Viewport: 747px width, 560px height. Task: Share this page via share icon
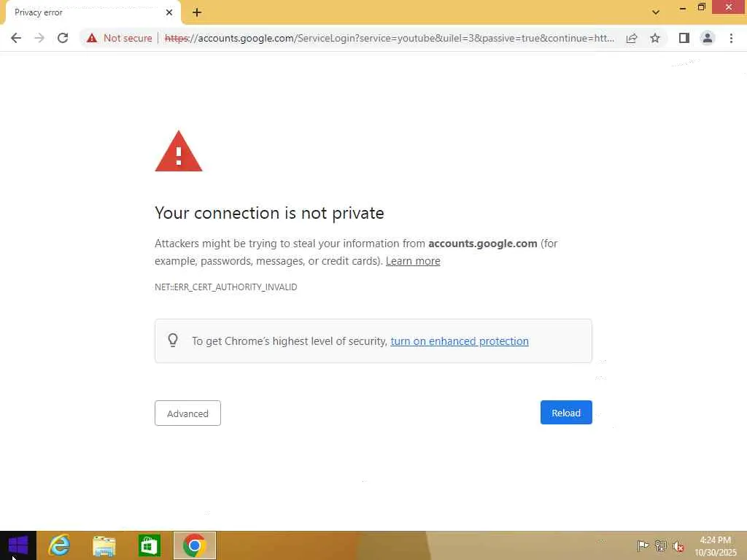[632, 38]
